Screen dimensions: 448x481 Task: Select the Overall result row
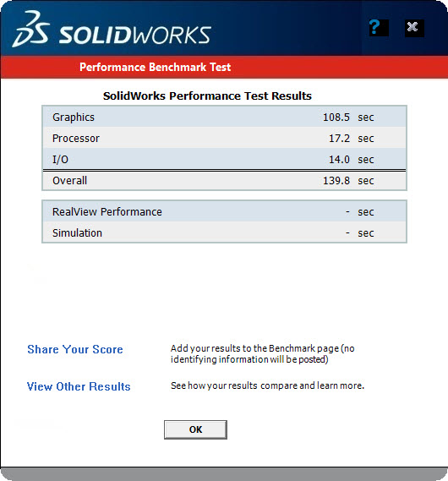[225, 180]
